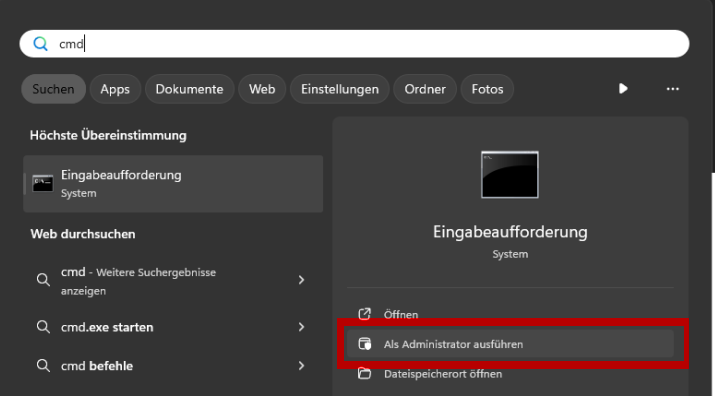
Task: Expand the cmd befehle chevron
Action: (x=301, y=365)
